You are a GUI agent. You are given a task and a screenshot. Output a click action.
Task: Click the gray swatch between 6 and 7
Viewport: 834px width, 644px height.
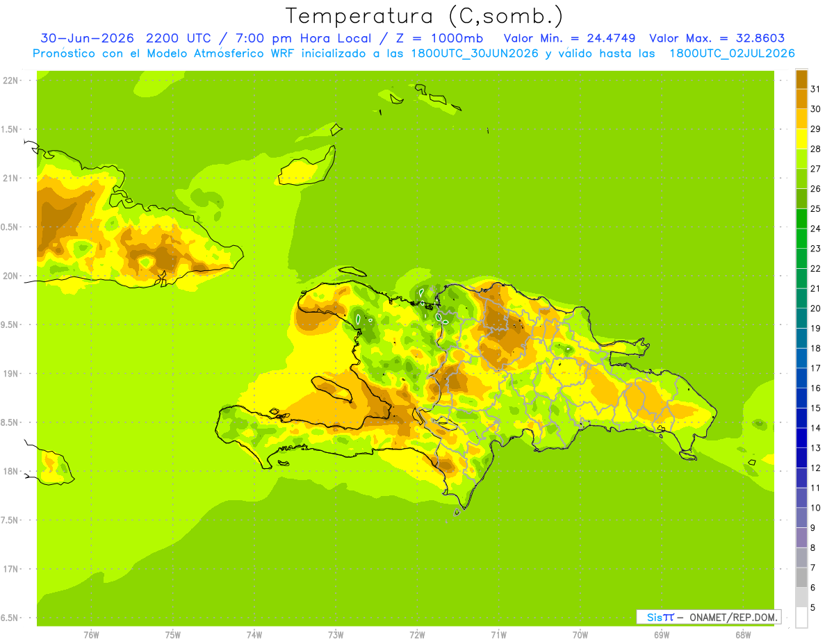click(801, 577)
